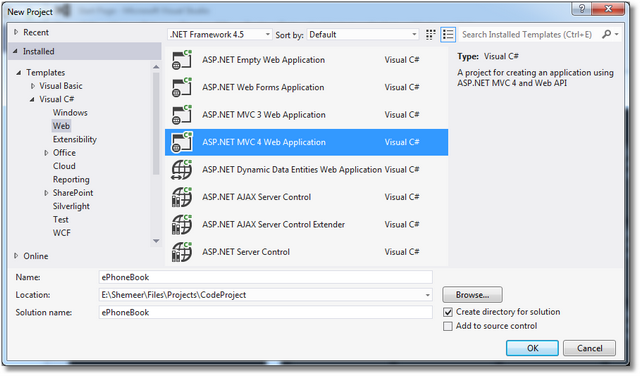Select the 'ASP.NET Empty Web Application' template name
Image resolution: width=640 pixels, height=376 pixels.
[x=264, y=60]
